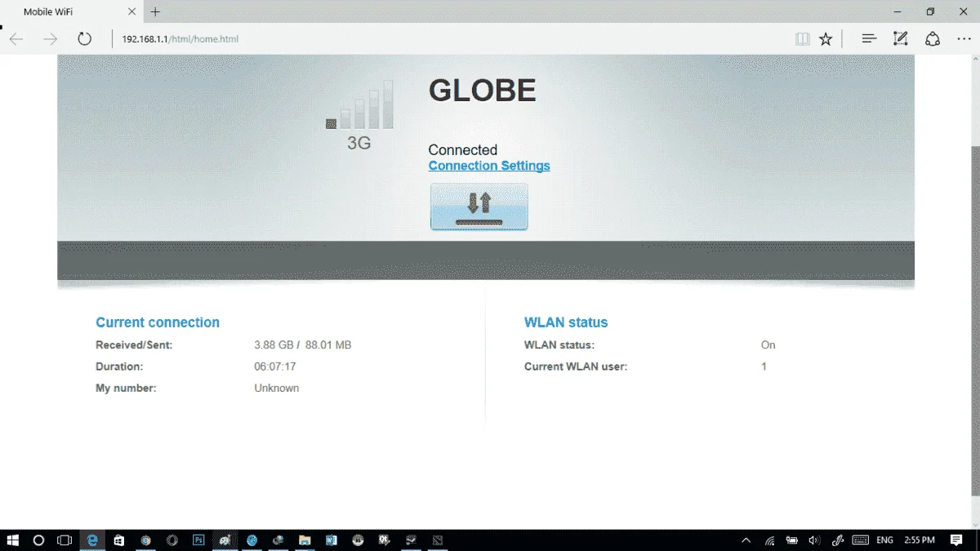Show hidden tray icons chevron

[x=746, y=540]
